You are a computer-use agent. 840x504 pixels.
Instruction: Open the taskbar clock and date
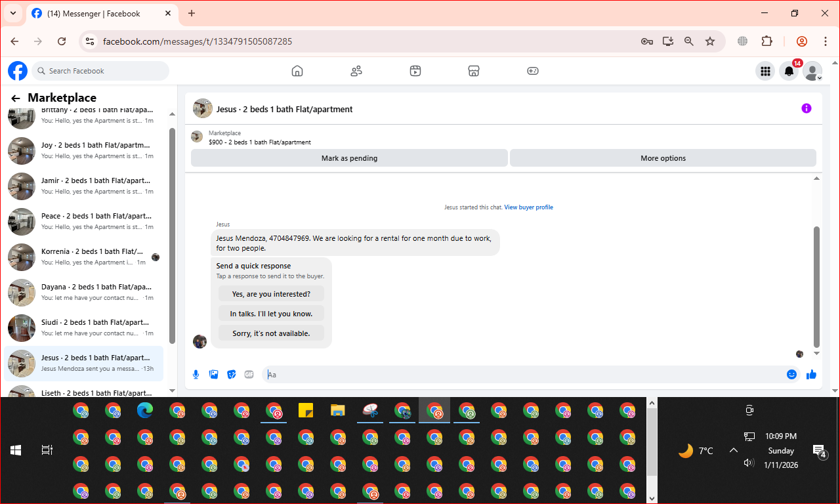[x=781, y=450]
